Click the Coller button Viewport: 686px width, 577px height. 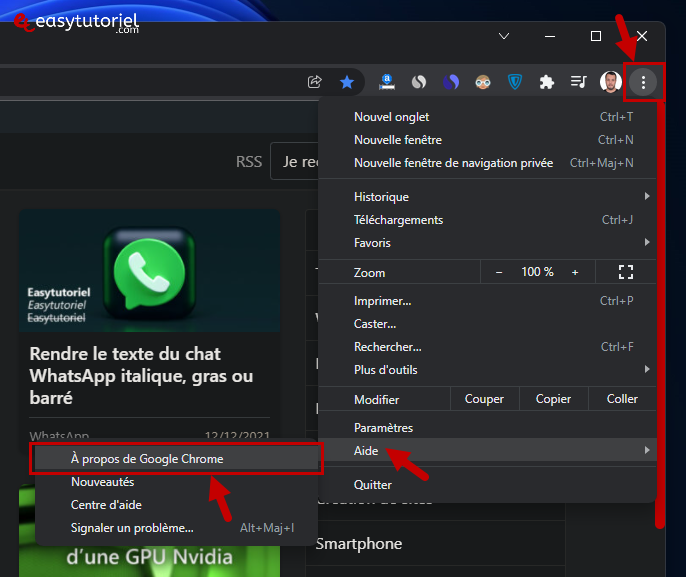(622, 399)
